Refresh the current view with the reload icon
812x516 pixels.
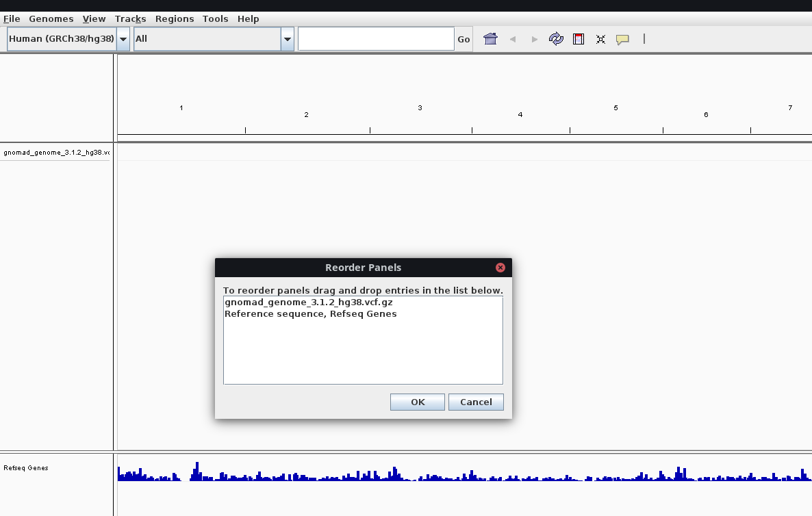click(556, 39)
